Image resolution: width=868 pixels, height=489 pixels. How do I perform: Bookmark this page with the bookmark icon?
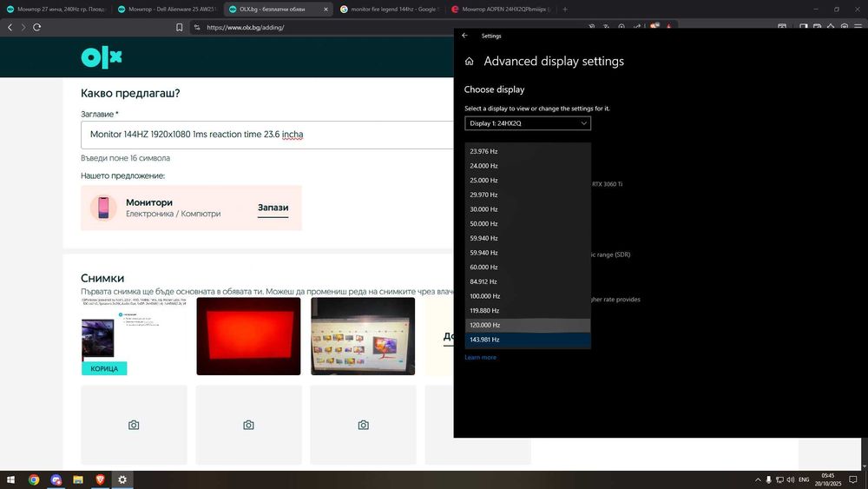(180, 27)
